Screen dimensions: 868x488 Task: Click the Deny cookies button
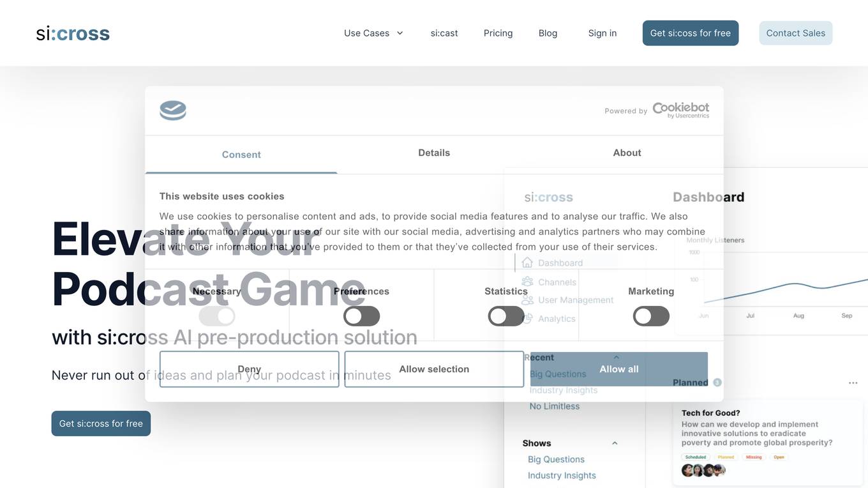[x=249, y=369]
